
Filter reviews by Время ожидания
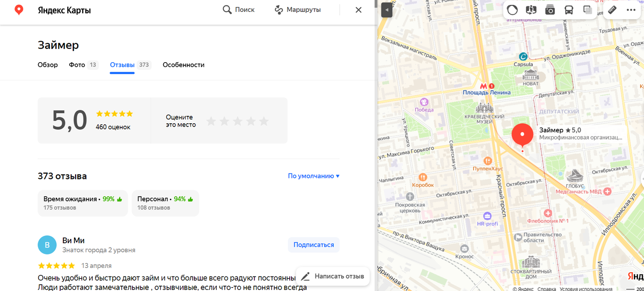coord(83,203)
